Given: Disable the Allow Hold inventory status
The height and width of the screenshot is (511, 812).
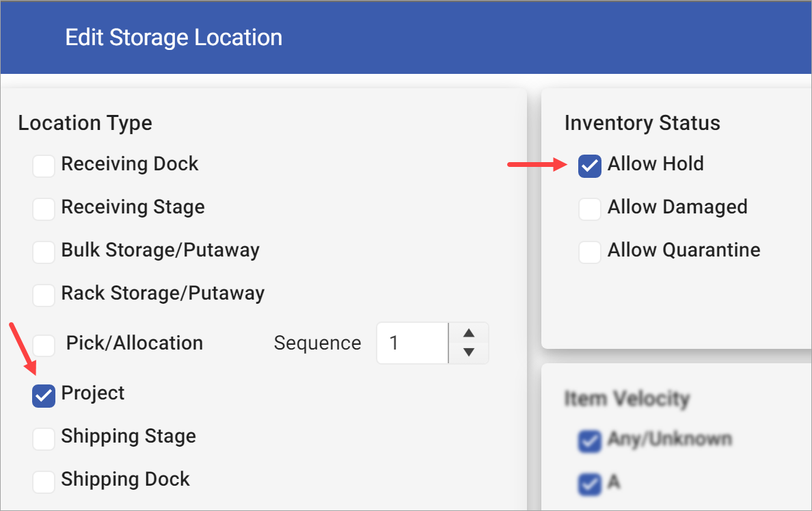Looking at the screenshot, I should point(589,166).
